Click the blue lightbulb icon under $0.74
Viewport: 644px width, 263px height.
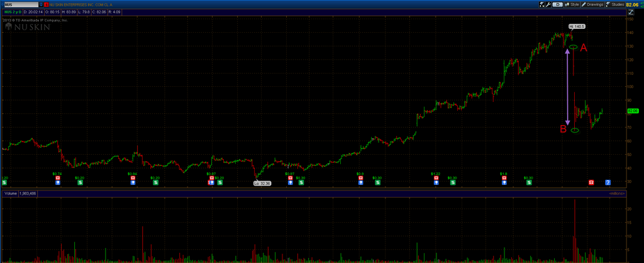coord(57,182)
